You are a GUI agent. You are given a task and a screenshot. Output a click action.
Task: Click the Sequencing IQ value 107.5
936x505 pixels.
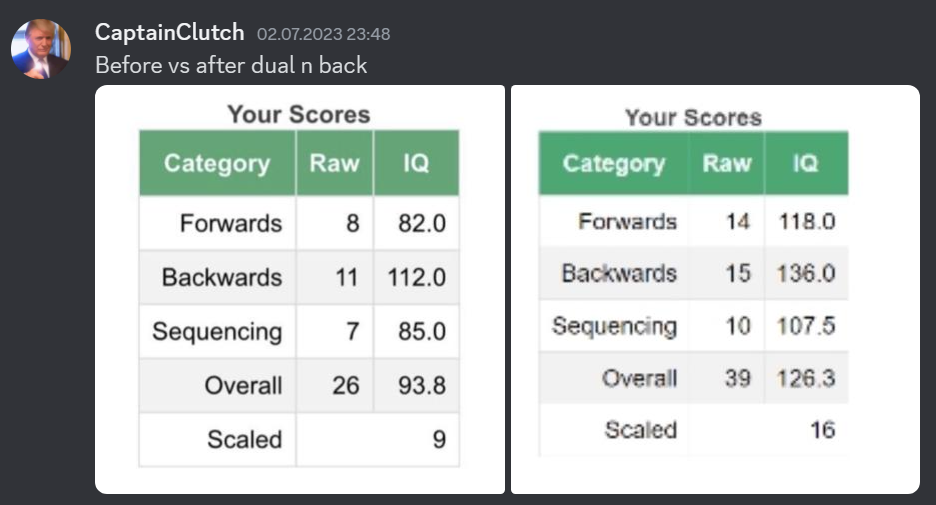(x=807, y=326)
